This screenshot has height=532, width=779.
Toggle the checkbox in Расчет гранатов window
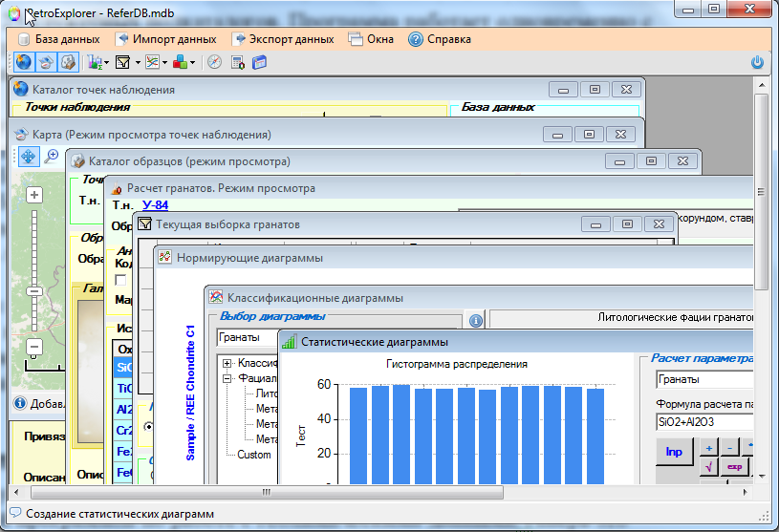120,280
